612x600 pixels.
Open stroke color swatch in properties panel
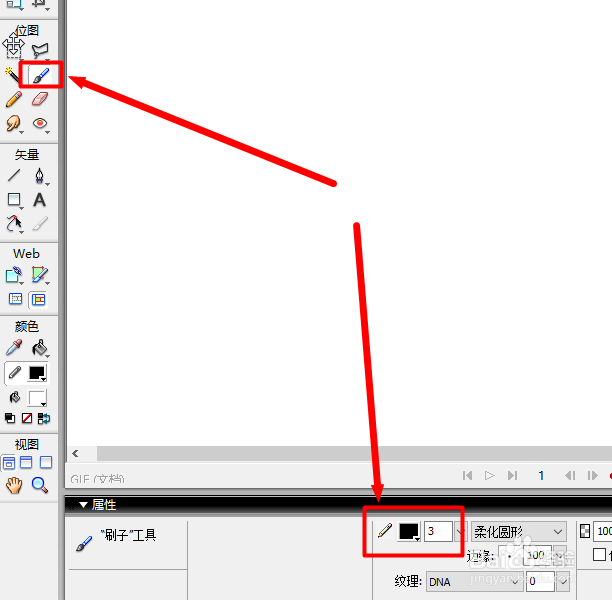(409, 532)
